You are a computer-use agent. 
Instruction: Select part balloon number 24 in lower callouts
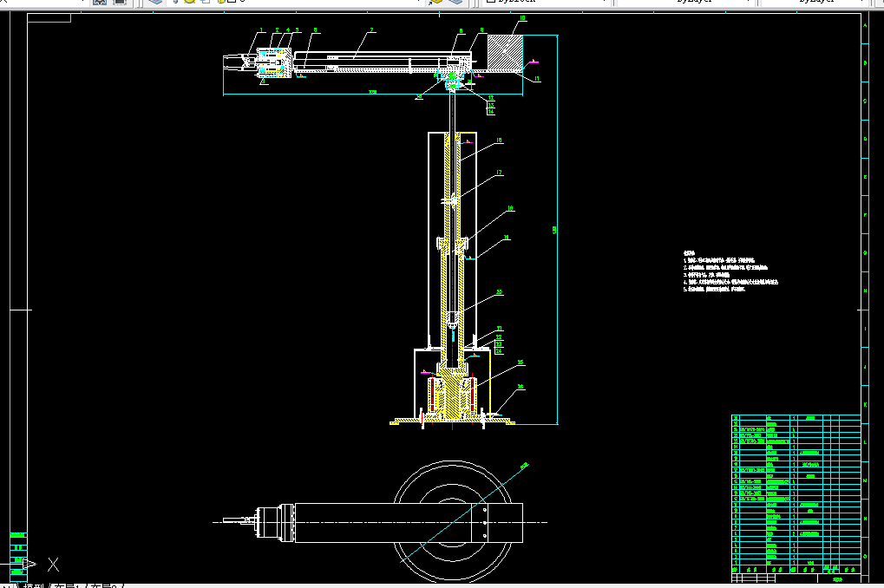point(499,350)
